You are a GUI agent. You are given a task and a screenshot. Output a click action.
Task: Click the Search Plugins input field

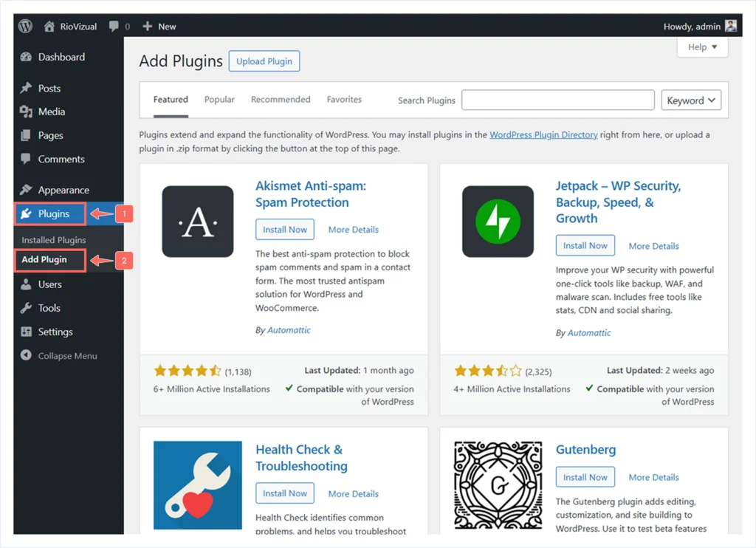click(559, 100)
